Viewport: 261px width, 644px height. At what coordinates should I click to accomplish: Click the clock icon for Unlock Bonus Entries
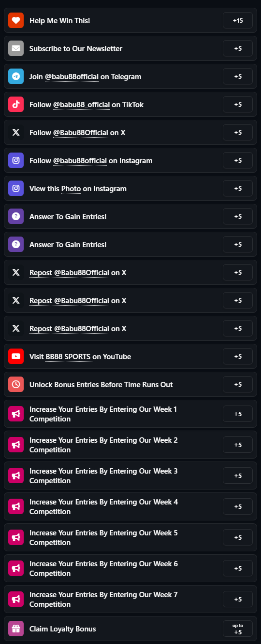coord(16,384)
